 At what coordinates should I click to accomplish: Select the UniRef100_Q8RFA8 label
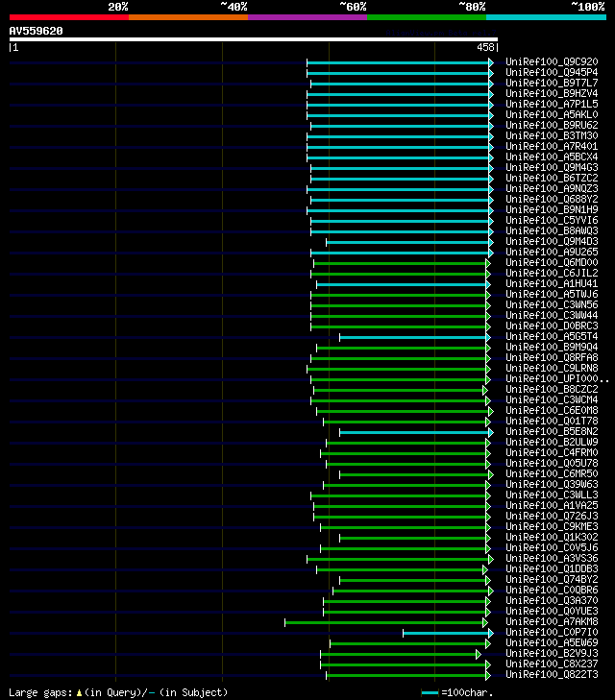[x=552, y=357]
